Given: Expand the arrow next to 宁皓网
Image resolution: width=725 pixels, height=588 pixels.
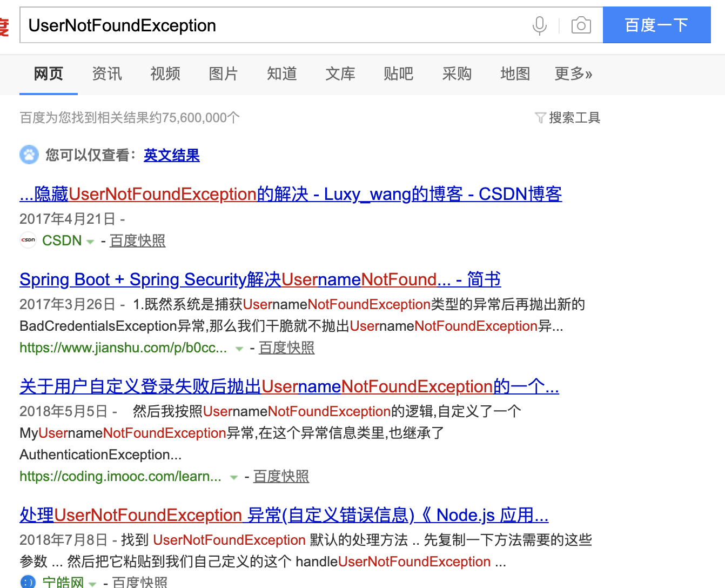Looking at the screenshot, I should point(92,584).
